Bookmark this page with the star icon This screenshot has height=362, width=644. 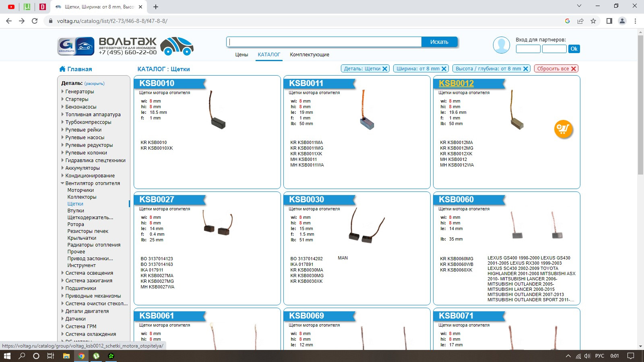(x=593, y=21)
